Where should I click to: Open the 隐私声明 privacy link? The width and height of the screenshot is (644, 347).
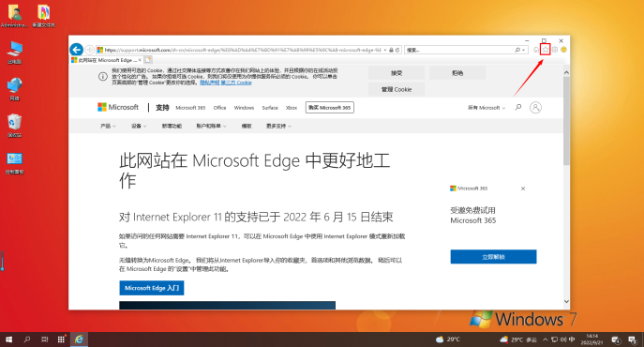(x=209, y=83)
